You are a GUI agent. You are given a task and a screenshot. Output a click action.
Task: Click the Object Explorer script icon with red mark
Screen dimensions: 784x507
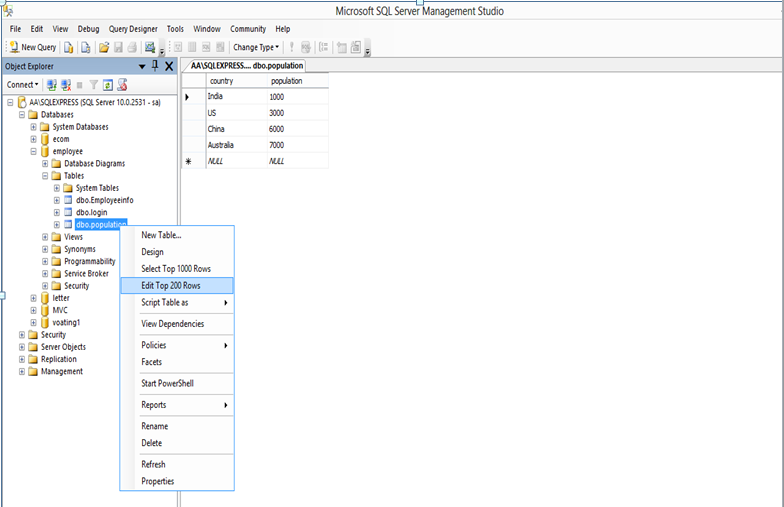point(122,85)
